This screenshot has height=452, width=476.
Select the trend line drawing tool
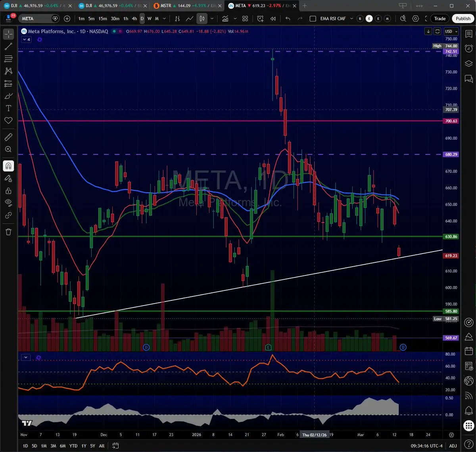pyautogui.click(x=8, y=46)
